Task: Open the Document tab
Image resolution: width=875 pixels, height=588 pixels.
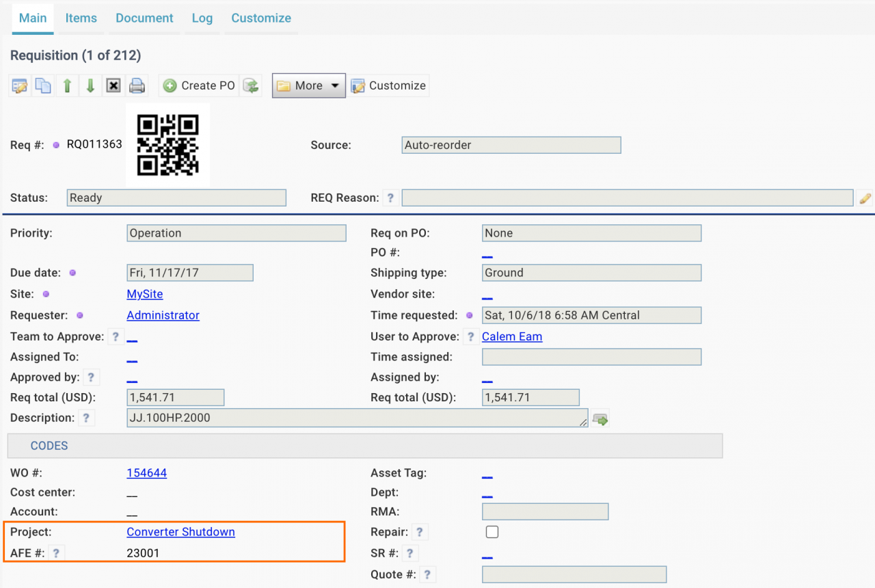Action: tap(144, 18)
